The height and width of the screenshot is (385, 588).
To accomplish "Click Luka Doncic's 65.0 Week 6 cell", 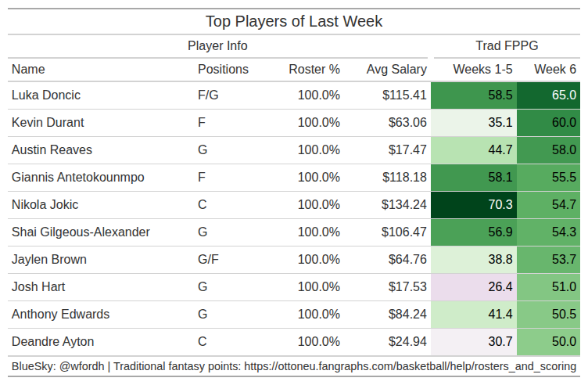I will [x=550, y=95].
